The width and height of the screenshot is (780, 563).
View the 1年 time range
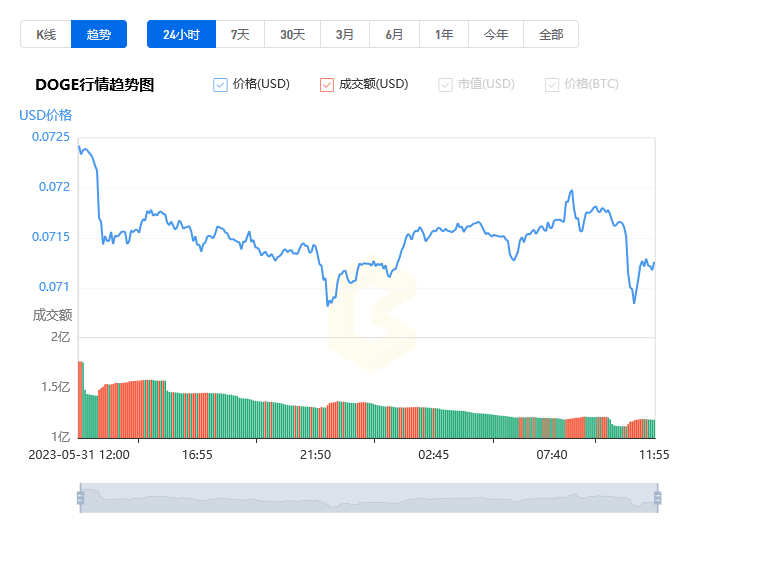(x=444, y=34)
